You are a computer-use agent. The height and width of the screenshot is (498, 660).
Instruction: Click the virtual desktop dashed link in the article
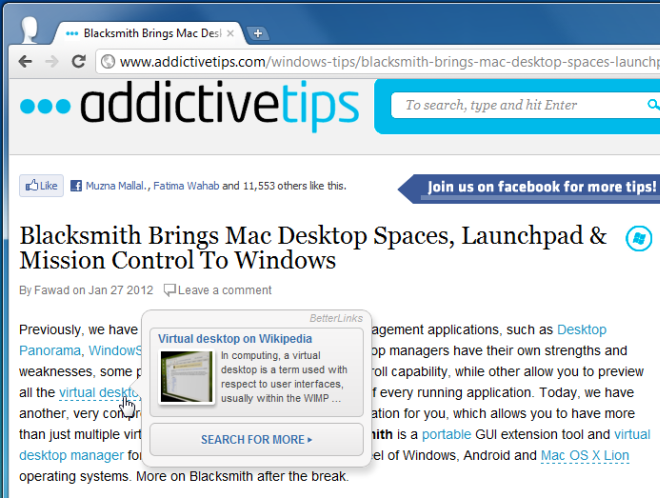point(98,393)
